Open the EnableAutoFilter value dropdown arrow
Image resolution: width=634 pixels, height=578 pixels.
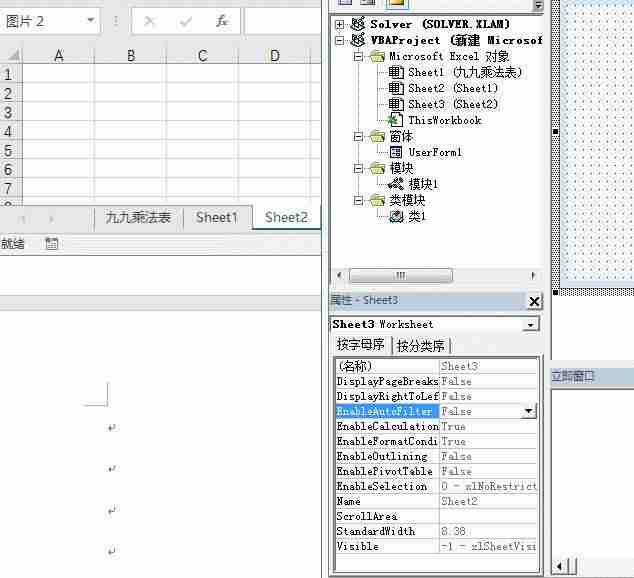pos(528,411)
